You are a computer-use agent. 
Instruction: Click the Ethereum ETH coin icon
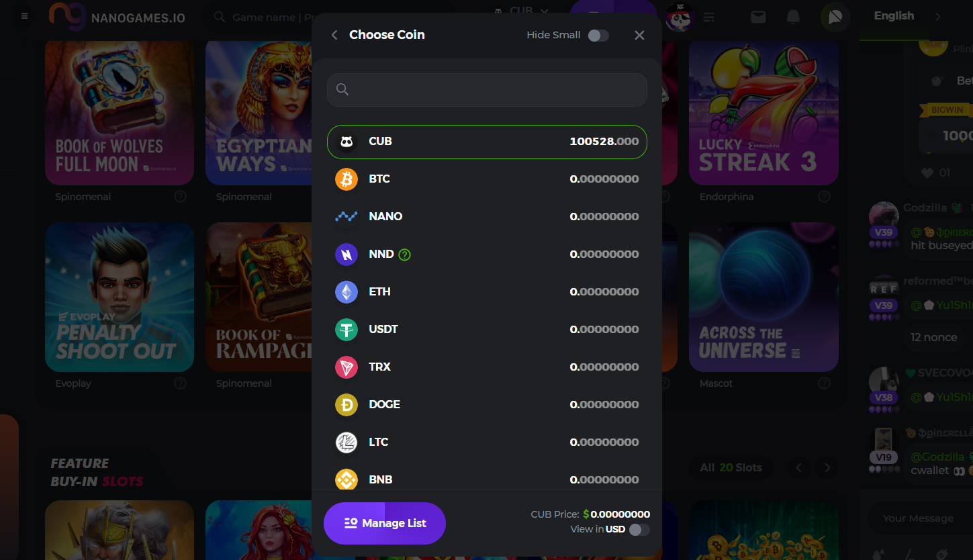[x=346, y=292]
